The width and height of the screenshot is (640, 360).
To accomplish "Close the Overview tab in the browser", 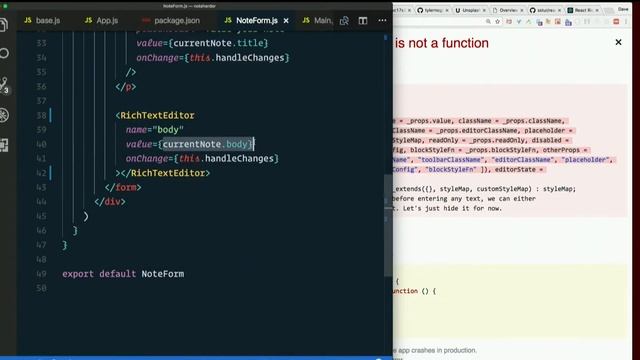I will point(522,10).
